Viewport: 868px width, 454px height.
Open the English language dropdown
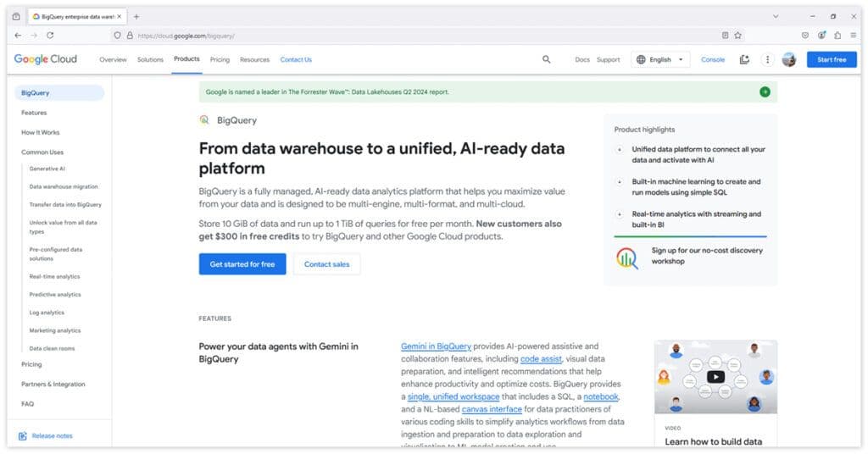coord(659,59)
